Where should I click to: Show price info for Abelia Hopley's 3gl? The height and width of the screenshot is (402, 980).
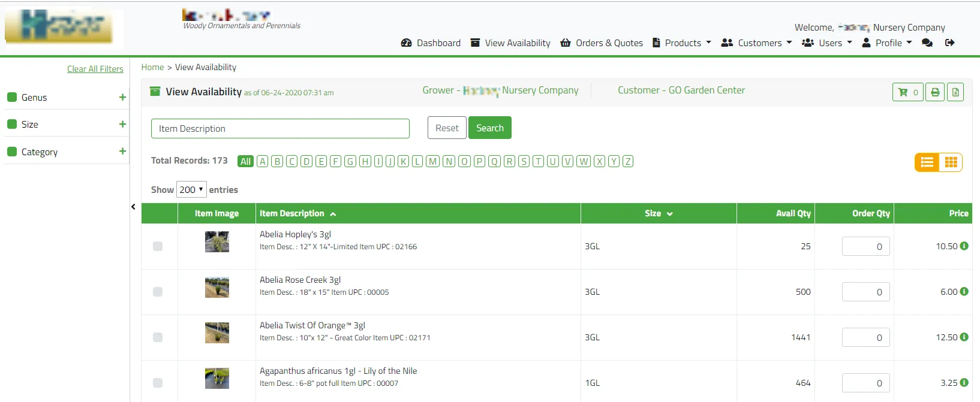click(964, 246)
